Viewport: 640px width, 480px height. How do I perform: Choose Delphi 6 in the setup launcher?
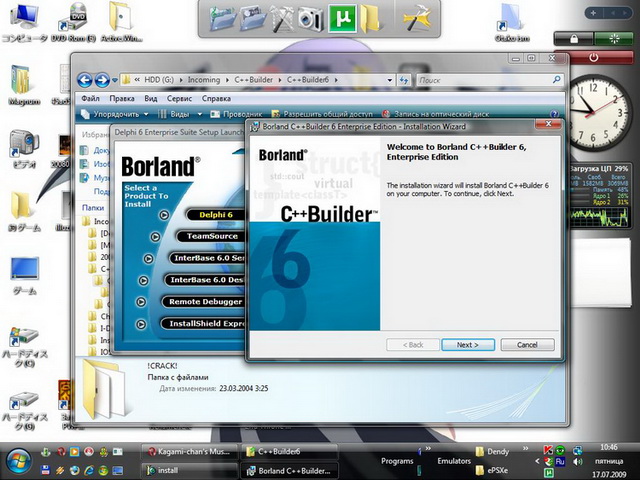(216, 215)
